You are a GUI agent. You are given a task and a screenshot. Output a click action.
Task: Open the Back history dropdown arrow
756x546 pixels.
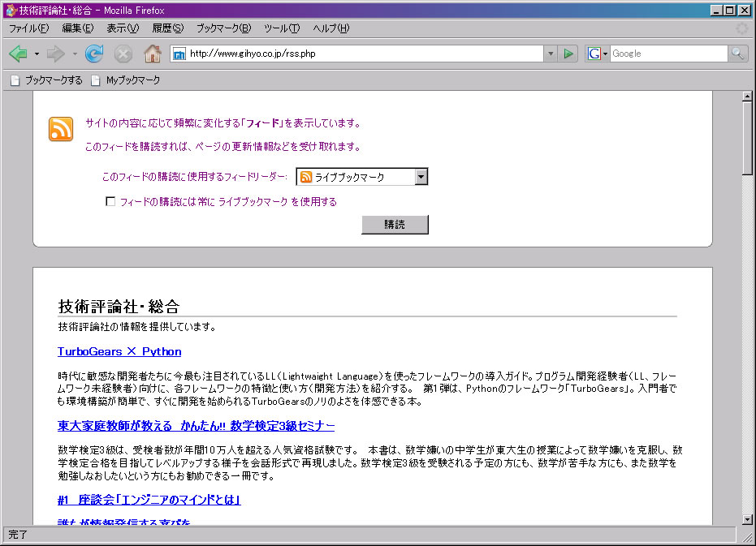click(37, 54)
